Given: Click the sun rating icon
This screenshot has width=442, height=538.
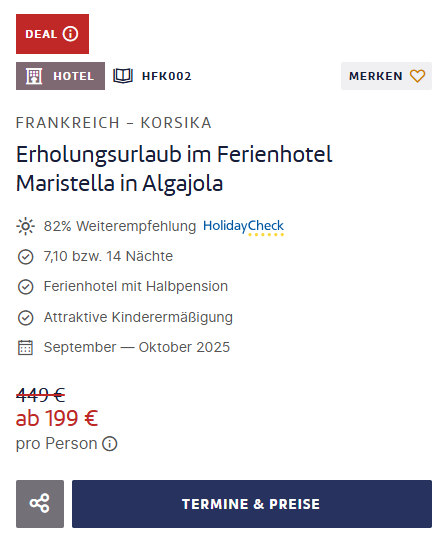Looking at the screenshot, I should pyautogui.click(x=25, y=226).
